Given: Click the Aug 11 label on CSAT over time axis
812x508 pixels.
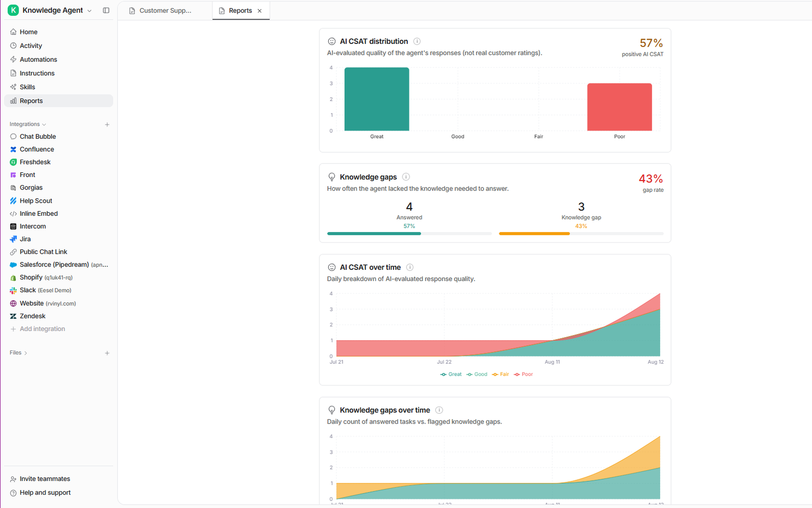Looking at the screenshot, I should [552, 362].
